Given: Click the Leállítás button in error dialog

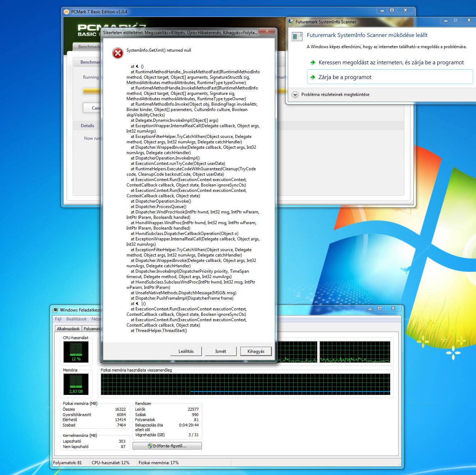Looking at the screenshot, I should (186, 351).
